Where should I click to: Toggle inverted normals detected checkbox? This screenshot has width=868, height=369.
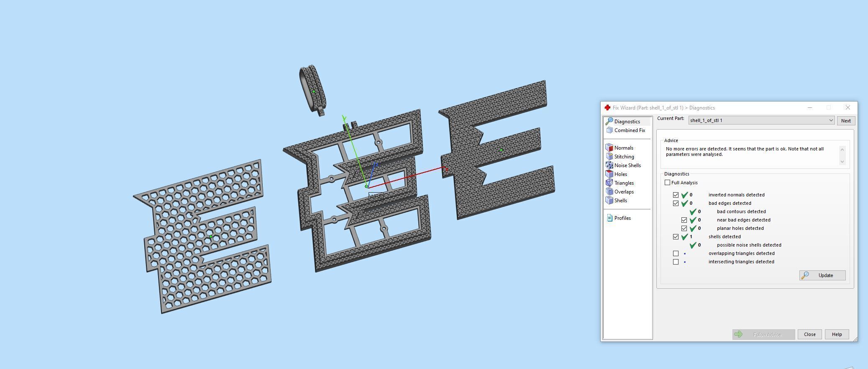[676, 195]
